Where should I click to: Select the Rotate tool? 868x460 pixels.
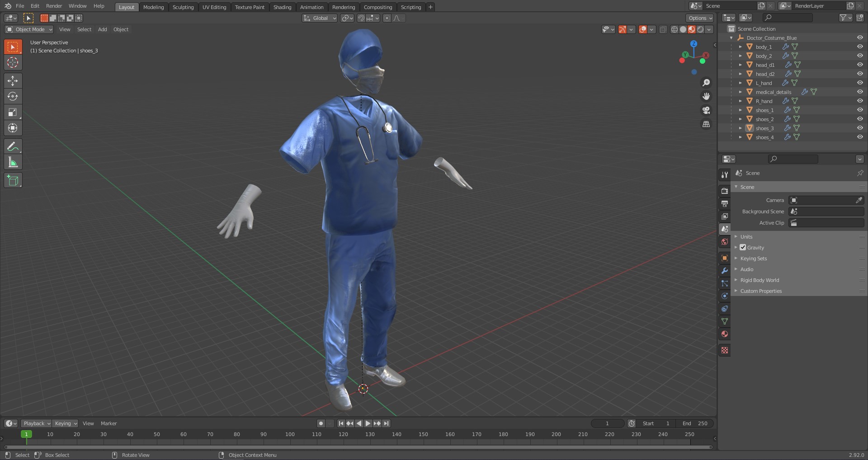click(13, 97)
